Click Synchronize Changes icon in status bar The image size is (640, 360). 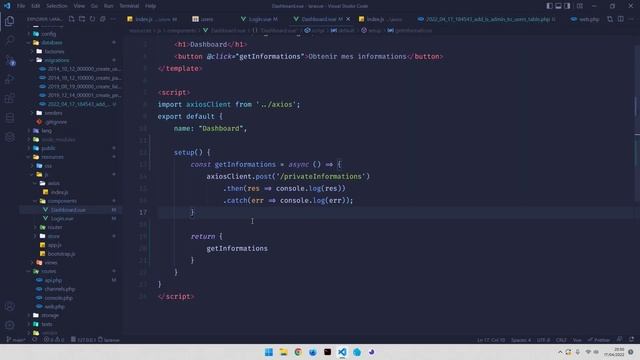point(35,340)
